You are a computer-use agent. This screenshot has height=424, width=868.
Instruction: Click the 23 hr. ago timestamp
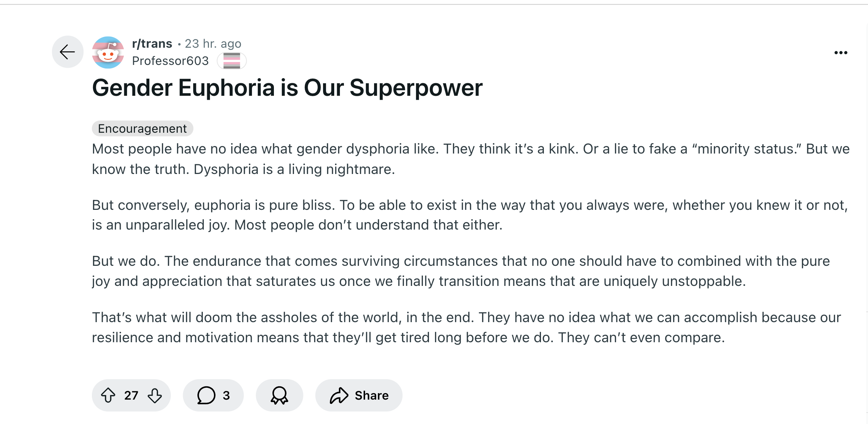(213, 43)
